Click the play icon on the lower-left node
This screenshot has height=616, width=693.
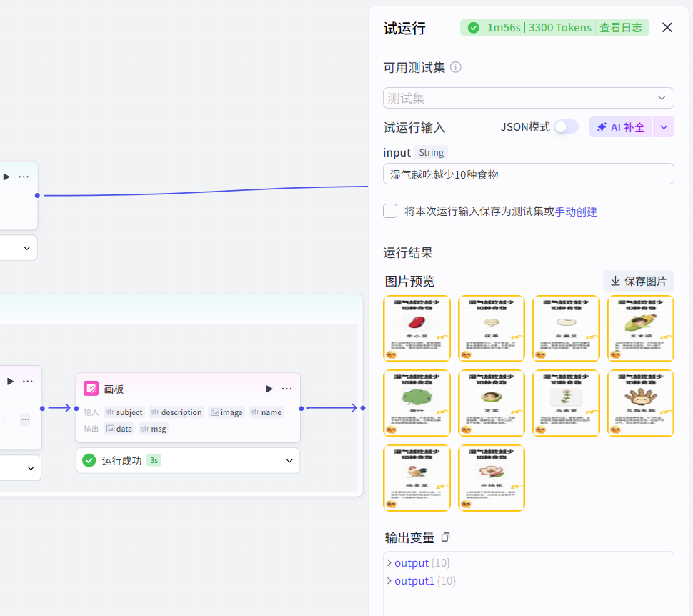9,381
